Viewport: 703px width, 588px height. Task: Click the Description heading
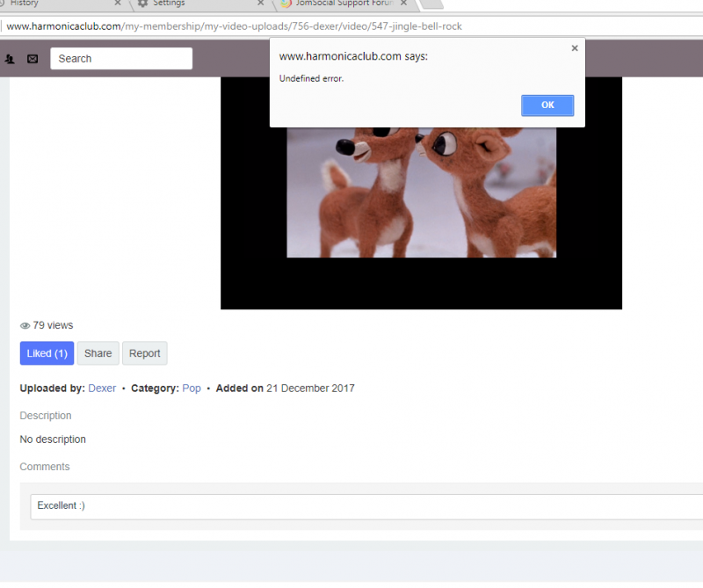pyautogui.click(x=46, y=416)
